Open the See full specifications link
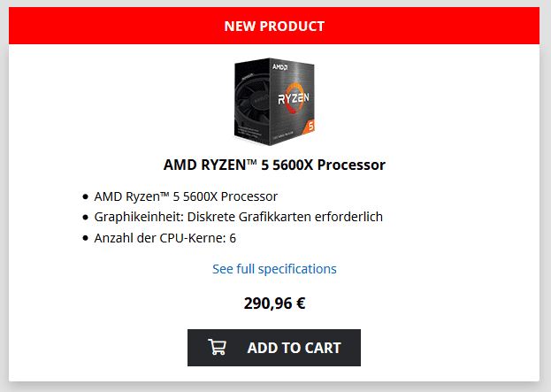 click(274, 268)
